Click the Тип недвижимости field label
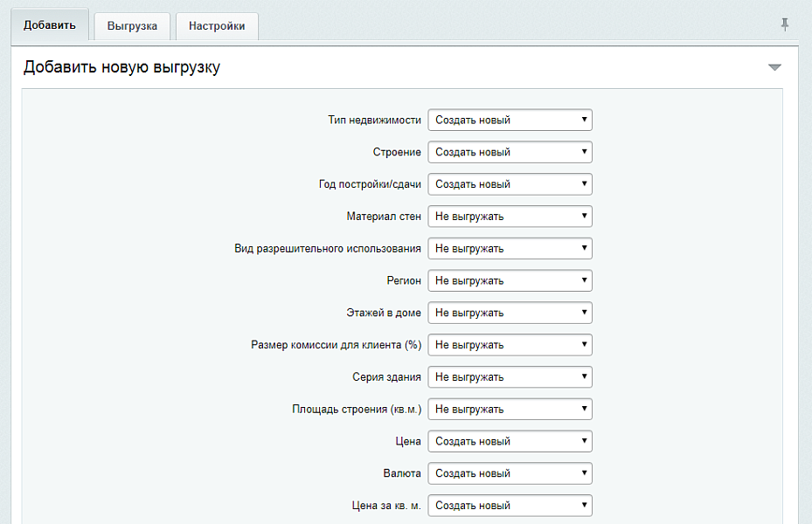Image resolution: width=812 pixels, height=524 pixels. [x=374, y=120]
